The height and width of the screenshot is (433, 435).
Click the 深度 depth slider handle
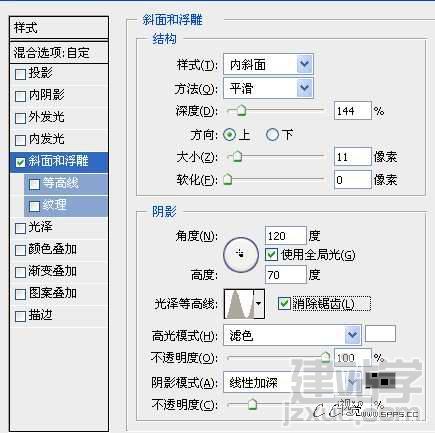pyautogui.click(x=242, y=111)
